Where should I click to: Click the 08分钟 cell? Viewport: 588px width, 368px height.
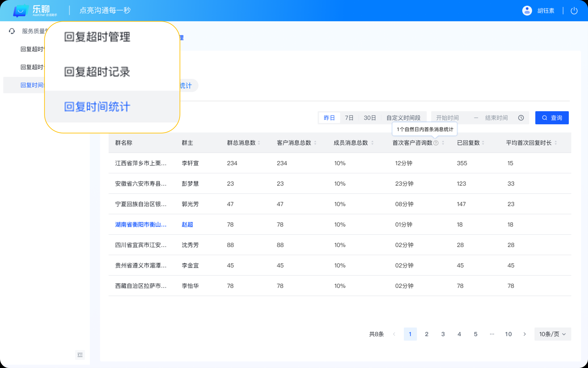[x=404, y=204]
